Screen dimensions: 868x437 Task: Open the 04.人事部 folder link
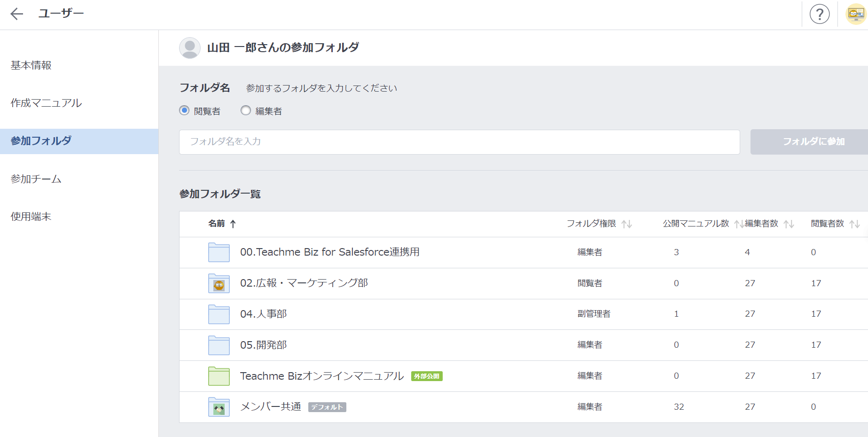pos(263,314)
